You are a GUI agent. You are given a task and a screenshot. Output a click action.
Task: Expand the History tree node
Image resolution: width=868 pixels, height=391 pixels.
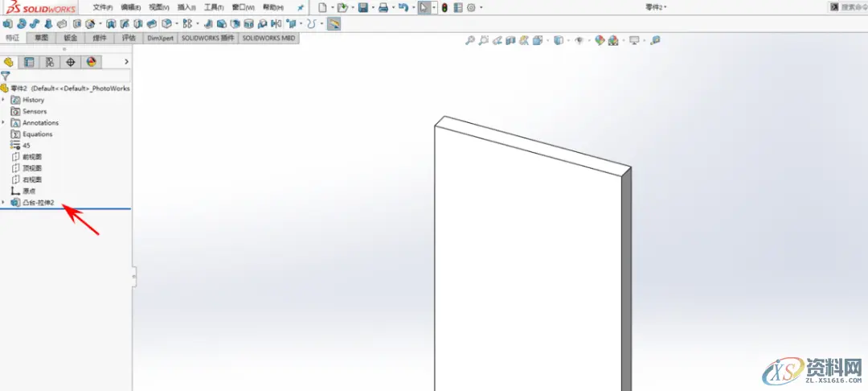pyautogui.click(x=3, y=100)
